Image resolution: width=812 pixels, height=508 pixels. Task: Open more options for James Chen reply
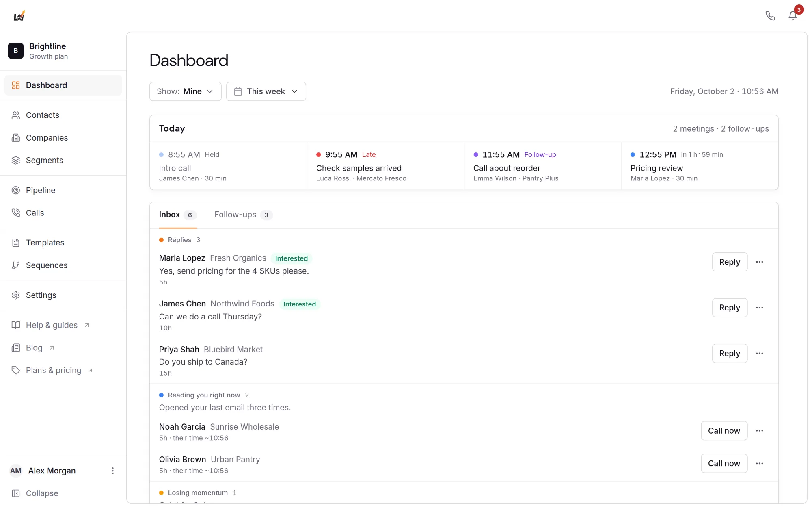tap(760, 308)
